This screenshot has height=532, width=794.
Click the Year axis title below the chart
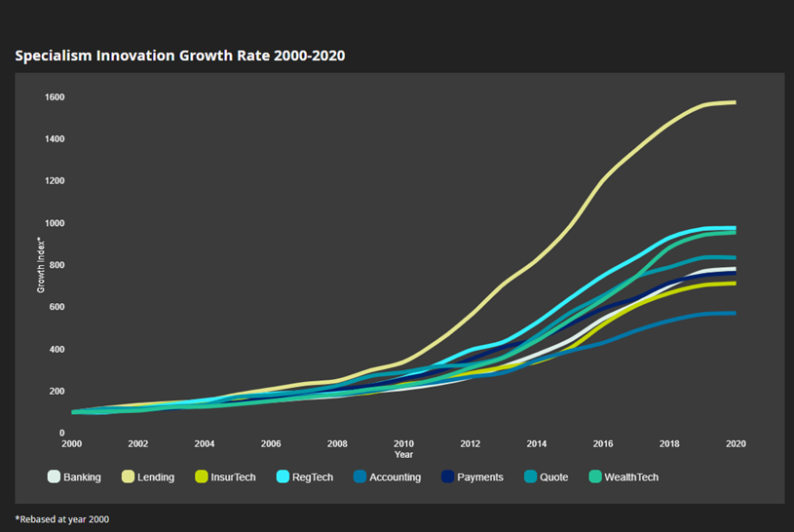click(403, 454)
